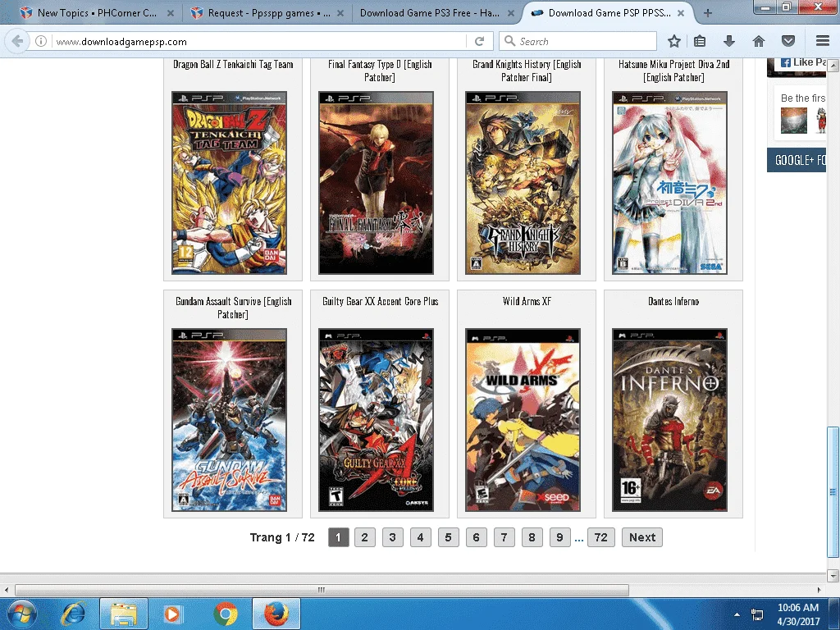Open Dantes Inferno title link

click(x=673, y=301)
